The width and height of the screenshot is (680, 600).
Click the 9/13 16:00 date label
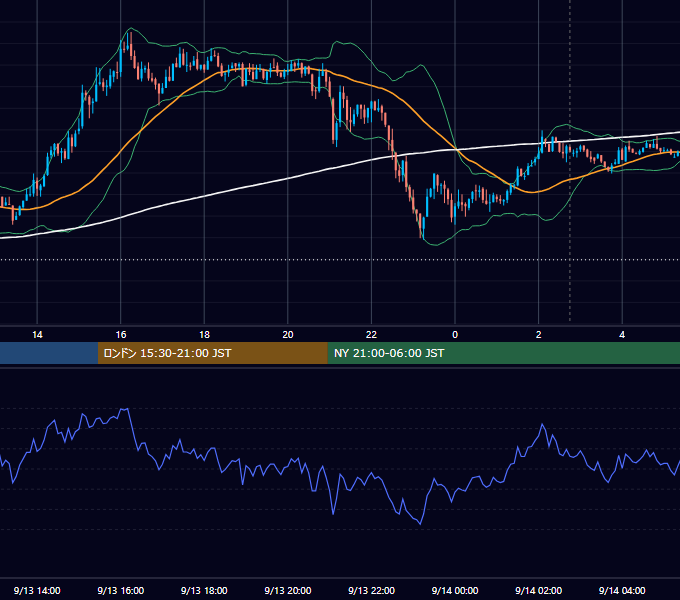[x=121, y=590]
